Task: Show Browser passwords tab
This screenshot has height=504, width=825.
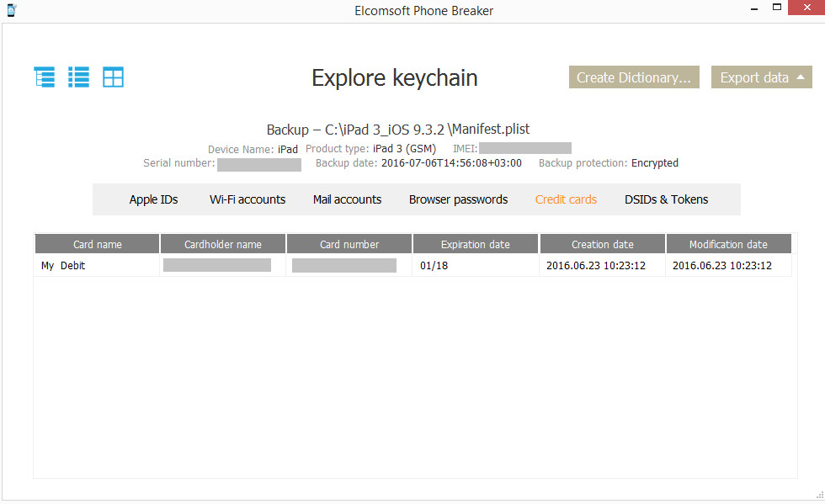Action: (458, 200)
